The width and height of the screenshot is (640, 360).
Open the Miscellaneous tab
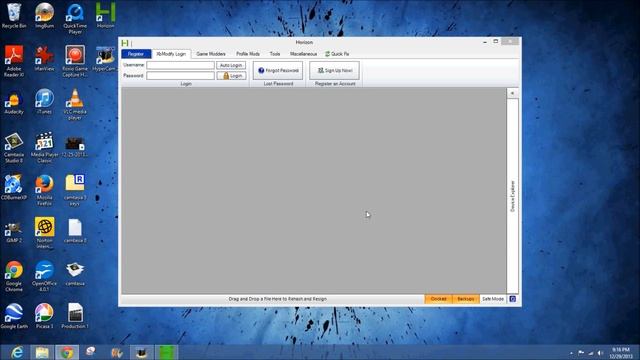[303, 54]
